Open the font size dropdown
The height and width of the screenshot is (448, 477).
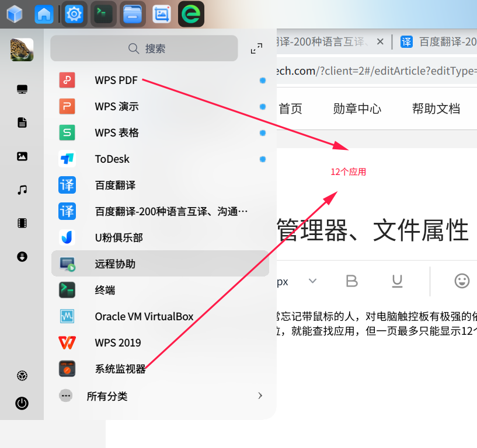click(312, 281)
